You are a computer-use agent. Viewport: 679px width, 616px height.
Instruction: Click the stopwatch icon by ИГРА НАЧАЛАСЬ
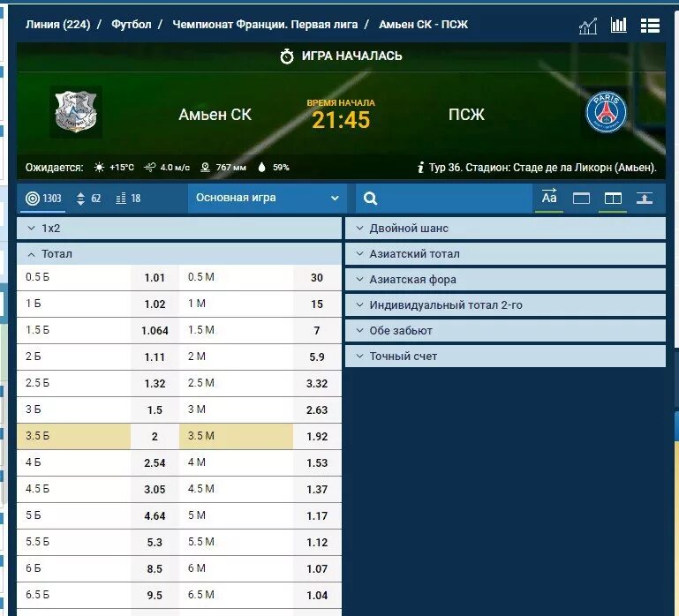(x=287, y=56)
